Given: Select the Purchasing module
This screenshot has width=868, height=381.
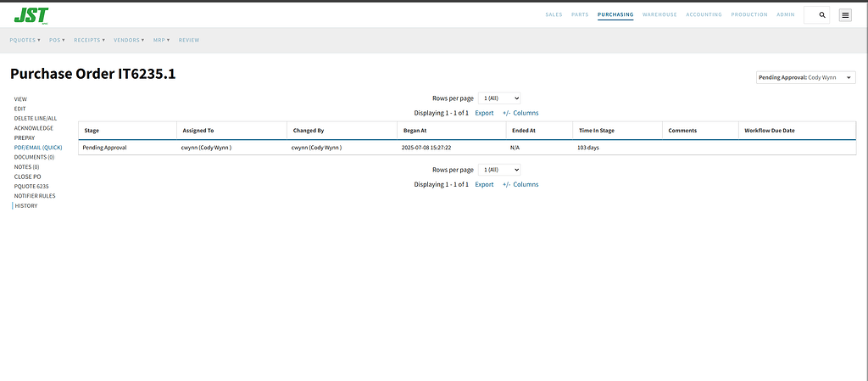Looking at the screenshot, I should 615,15.
